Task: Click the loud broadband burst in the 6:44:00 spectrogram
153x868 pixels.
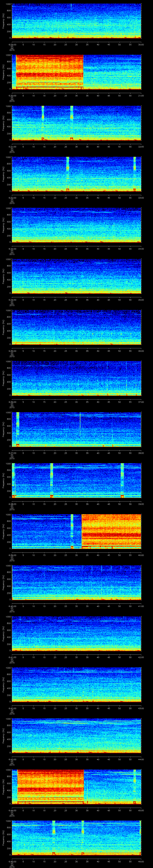Action: pyautogui.click(x=51, y=786)
